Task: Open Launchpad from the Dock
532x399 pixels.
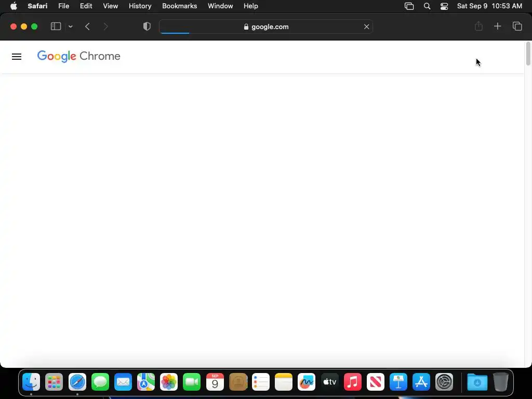Action: [x=54, y=382]
